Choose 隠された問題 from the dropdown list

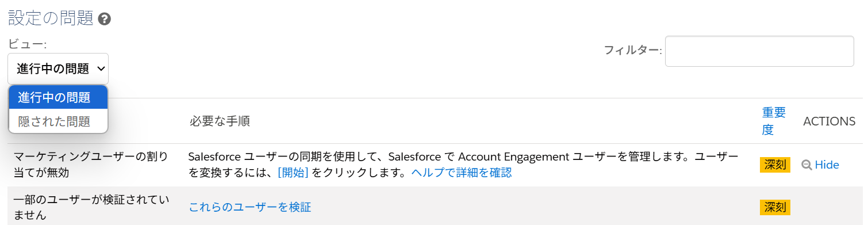58,121
